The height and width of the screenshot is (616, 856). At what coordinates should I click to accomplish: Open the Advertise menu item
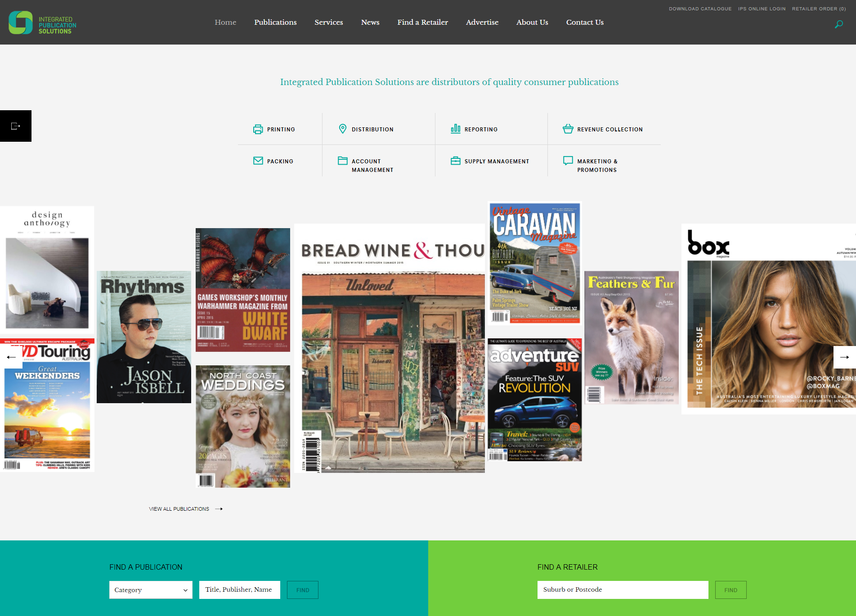click(x=482, y=22)
